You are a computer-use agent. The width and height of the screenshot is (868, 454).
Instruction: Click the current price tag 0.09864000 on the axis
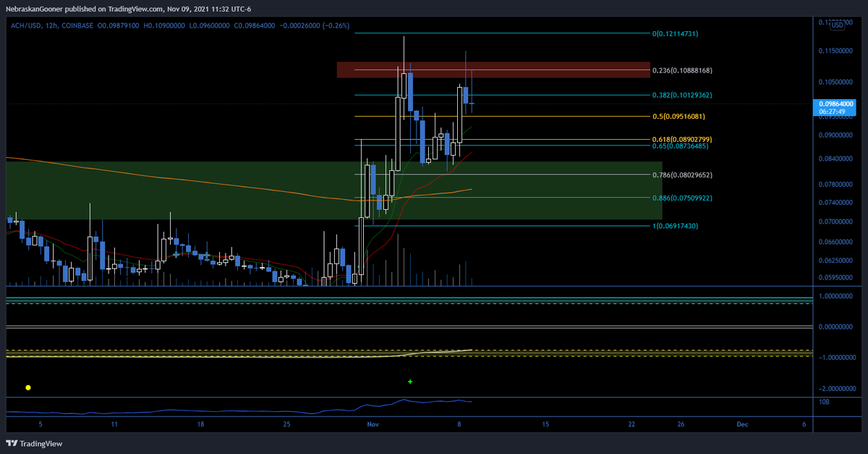[835, 104]
